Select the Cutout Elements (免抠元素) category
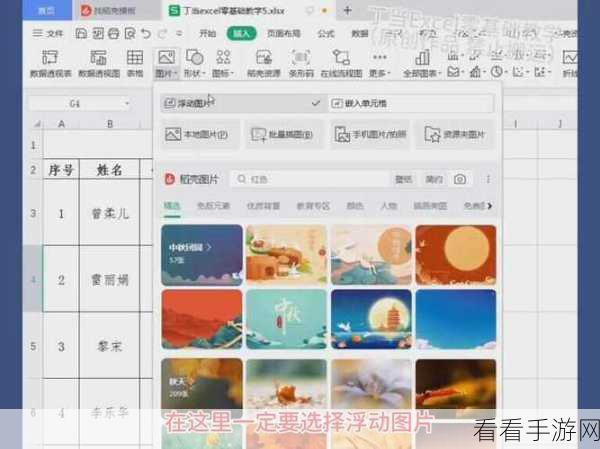600x449 pixels. (213, 206)
